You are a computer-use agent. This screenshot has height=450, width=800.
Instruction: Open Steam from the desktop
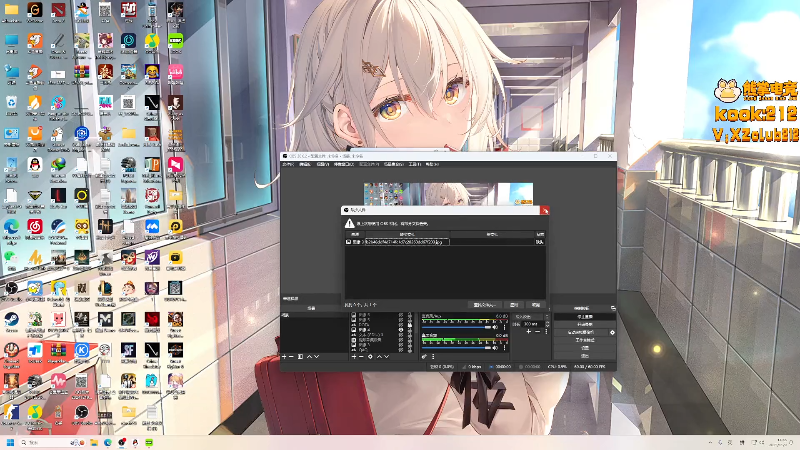(x=11, y=321)
